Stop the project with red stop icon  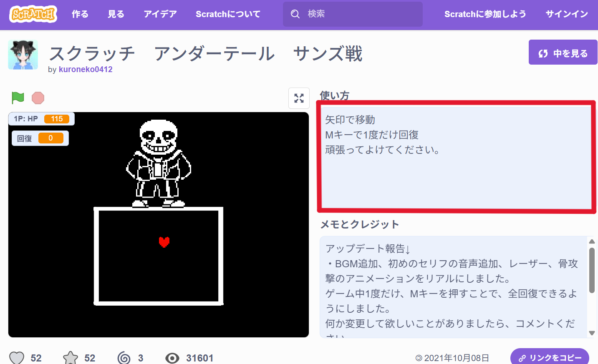click(x=38, y=98)
